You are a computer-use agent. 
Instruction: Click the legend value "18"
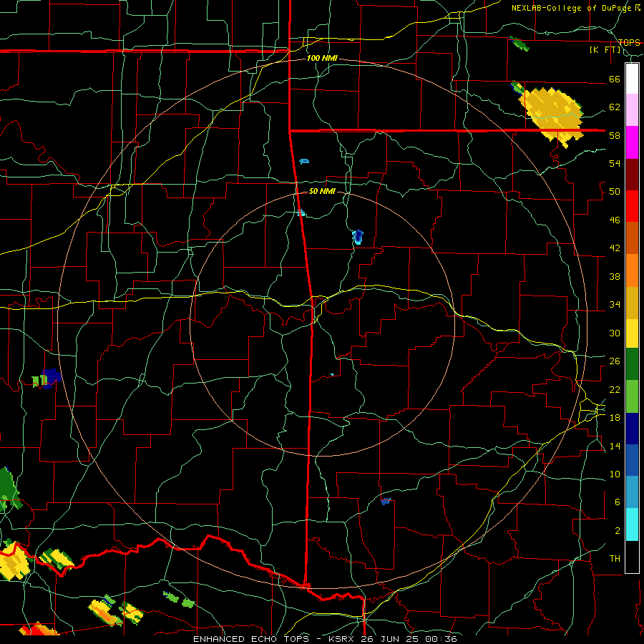615,418
